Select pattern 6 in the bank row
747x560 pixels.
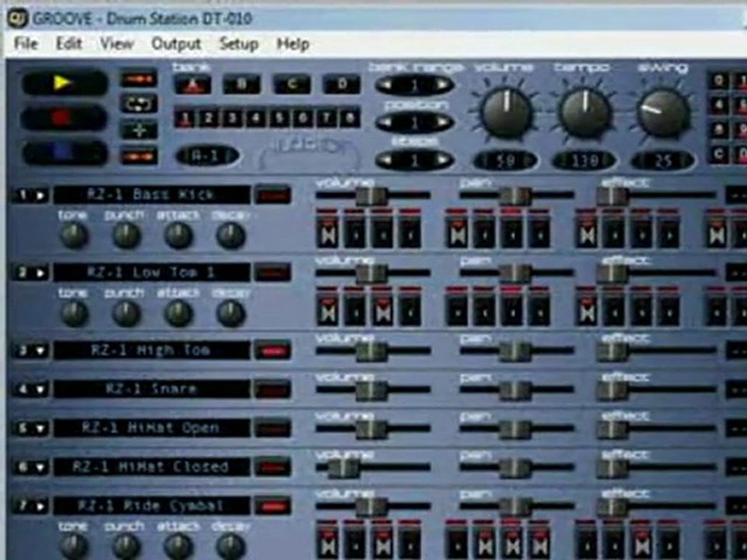tap(303, 117)
